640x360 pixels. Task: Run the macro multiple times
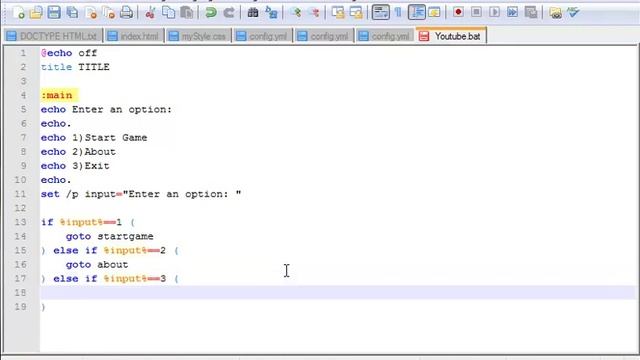[x=512, y=13]
